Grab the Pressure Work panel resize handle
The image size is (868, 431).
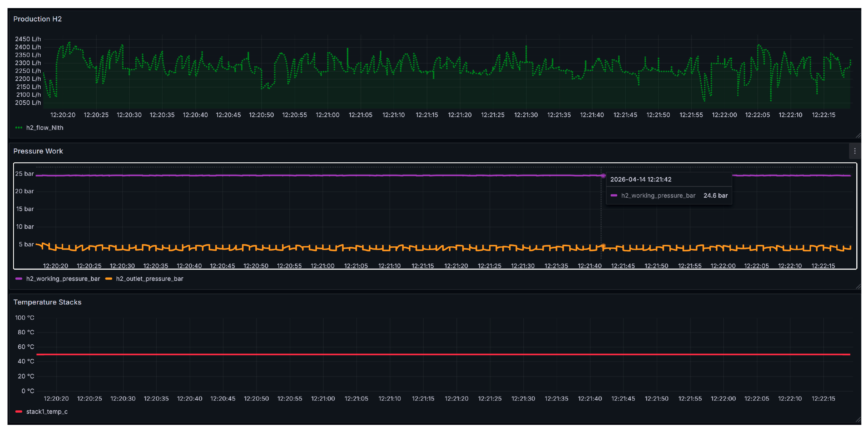pyautogui.click(x=858, y=286)
